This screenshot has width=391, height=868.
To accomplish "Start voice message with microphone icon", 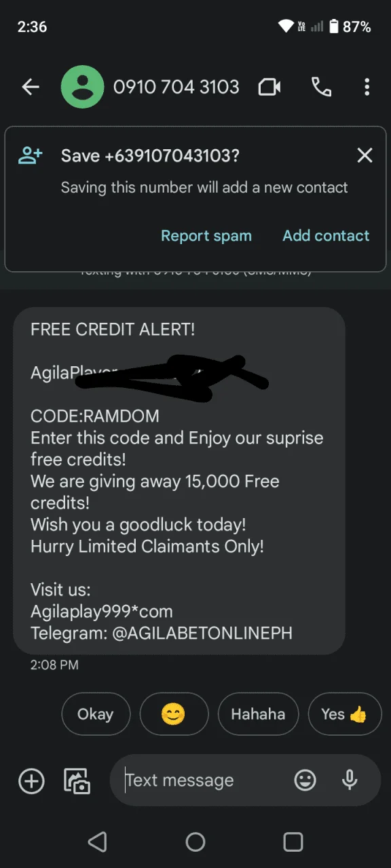I will click(350, 781).
